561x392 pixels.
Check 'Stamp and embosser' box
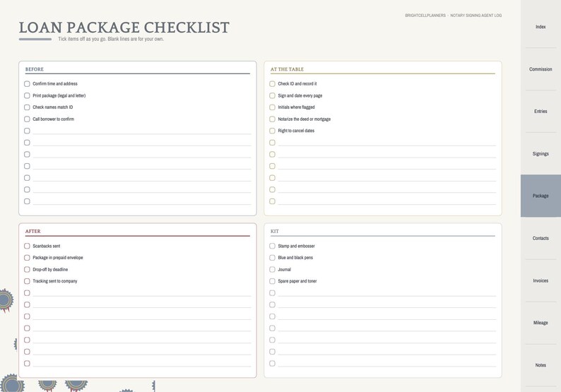click(x=272, y=246)
